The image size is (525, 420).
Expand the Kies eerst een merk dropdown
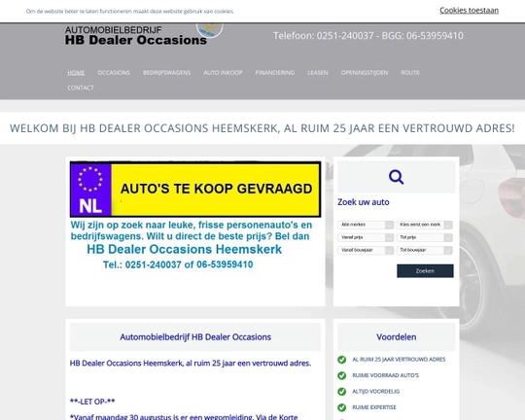tap(425, 225)
